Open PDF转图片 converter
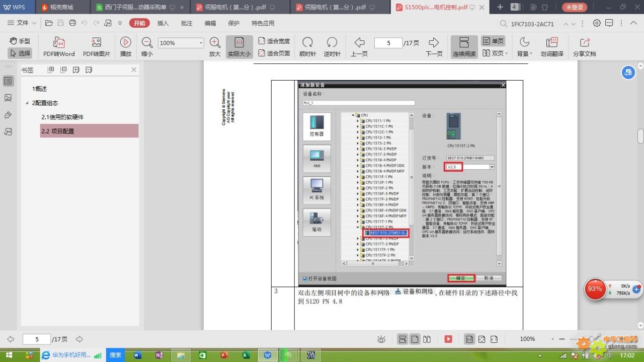The height and width of the screenshot is (362, 644). click(97, 47)
